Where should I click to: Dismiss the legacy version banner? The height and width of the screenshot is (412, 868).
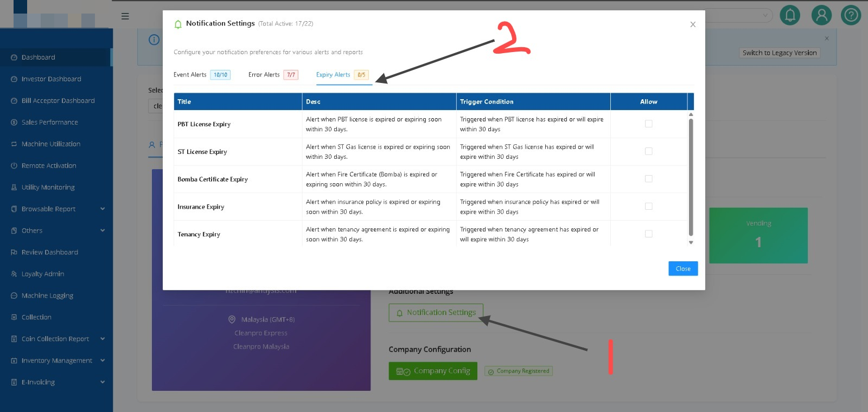click(x=827, y=38)
